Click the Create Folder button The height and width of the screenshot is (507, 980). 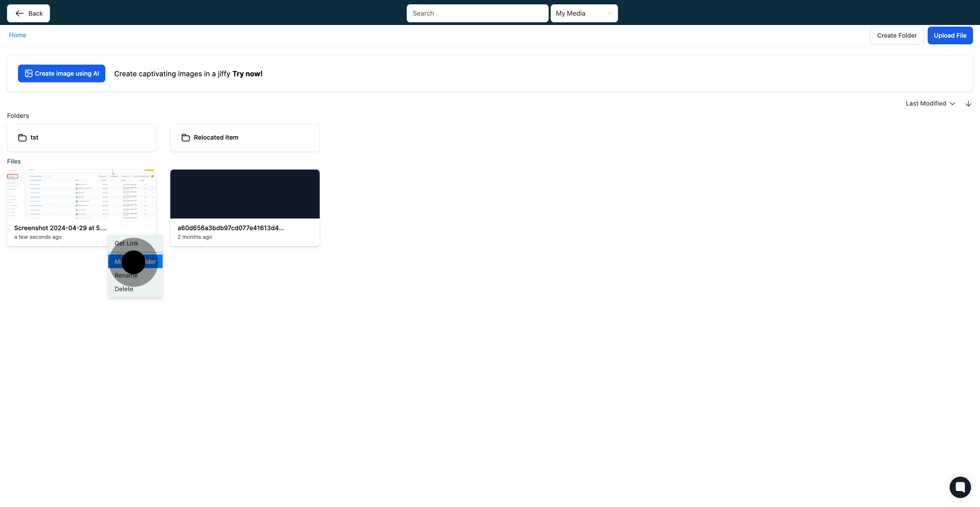(x=897, y=35)
